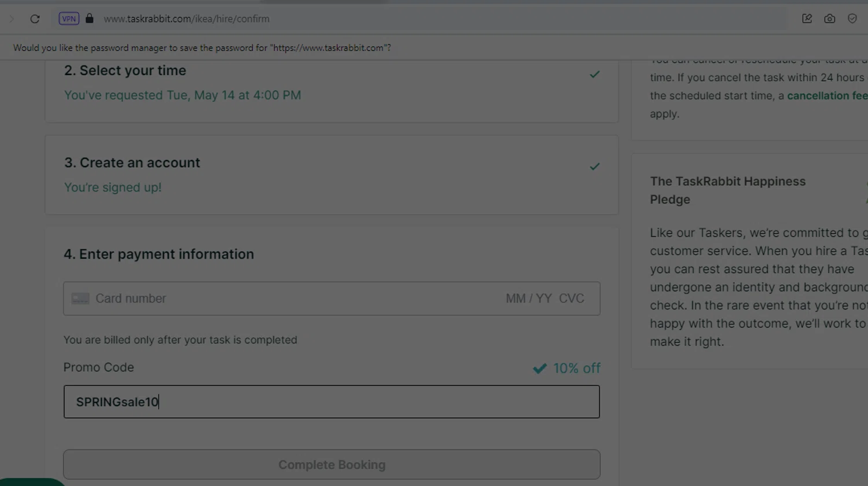Open the '2. Select your time' section heading
868x486 pixels.
tap(125, 71)
